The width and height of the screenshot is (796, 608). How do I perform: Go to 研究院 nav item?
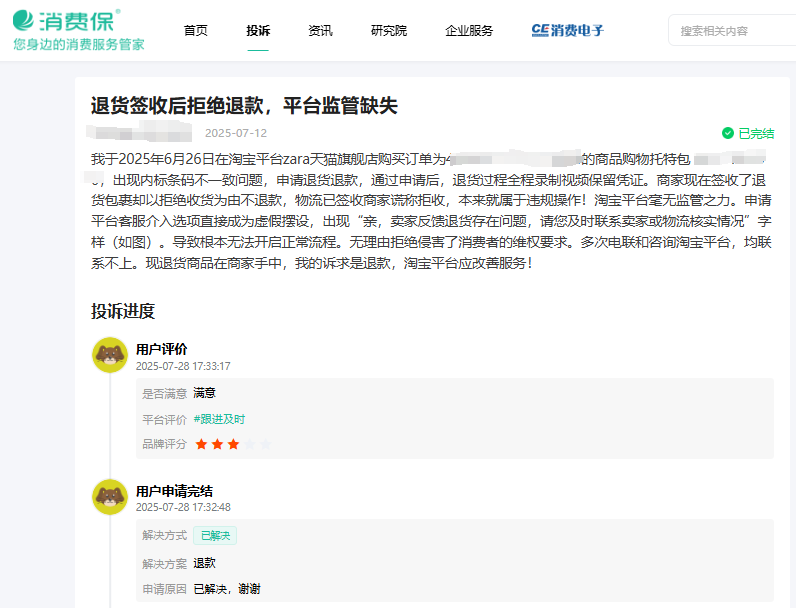click(x=389, y=31)
